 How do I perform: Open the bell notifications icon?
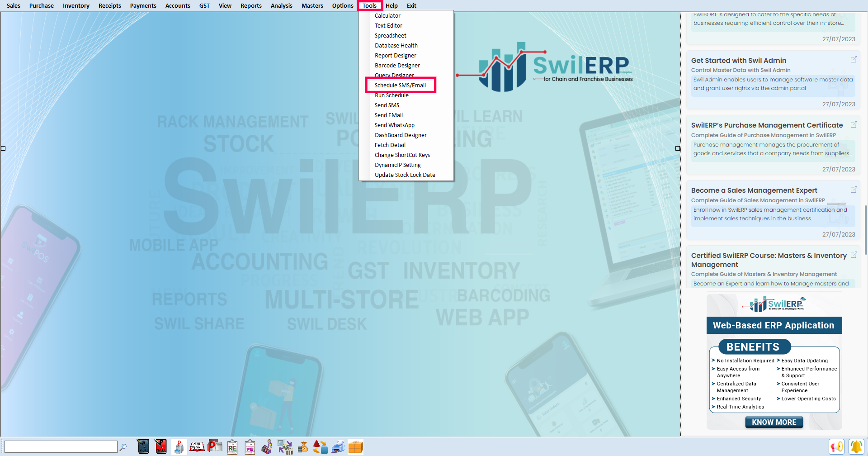[856, 447]
